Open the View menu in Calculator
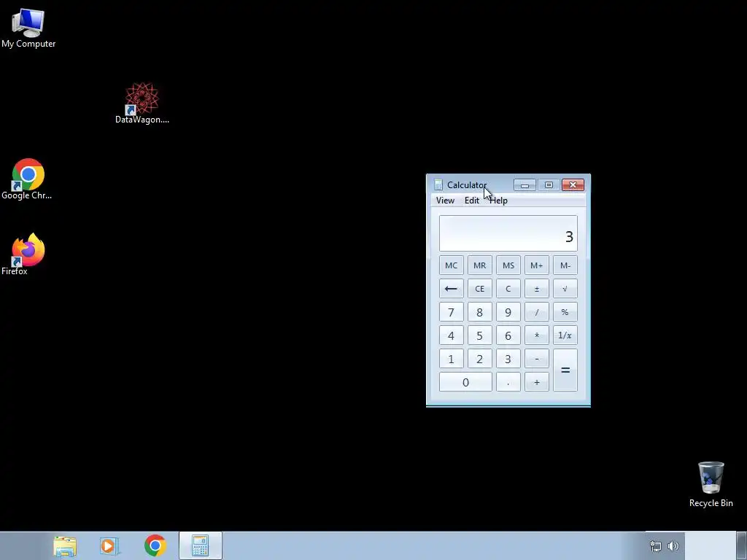Image resolution: width=747 pixels, height=560 pixels. [x=445, y=201]
